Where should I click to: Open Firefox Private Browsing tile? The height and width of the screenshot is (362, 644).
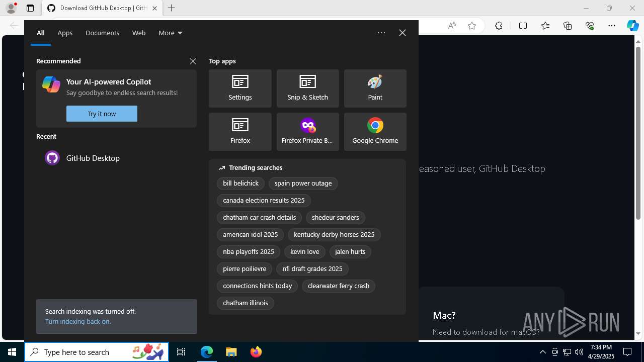click(307, 132)
